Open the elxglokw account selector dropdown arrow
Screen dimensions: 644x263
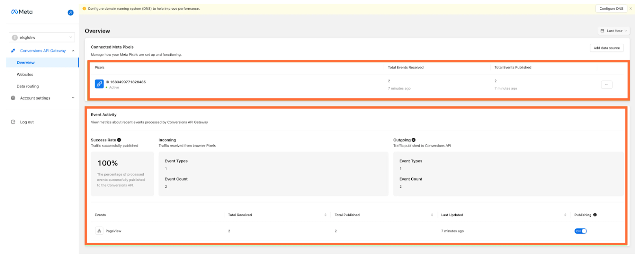click(70, 37)
